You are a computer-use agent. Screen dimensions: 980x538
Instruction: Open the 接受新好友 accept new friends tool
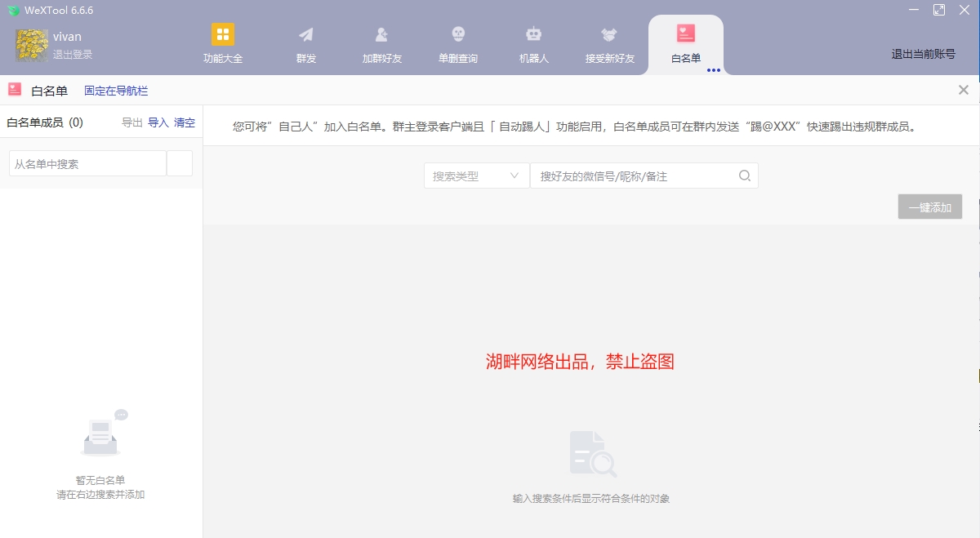coord(609,45)
